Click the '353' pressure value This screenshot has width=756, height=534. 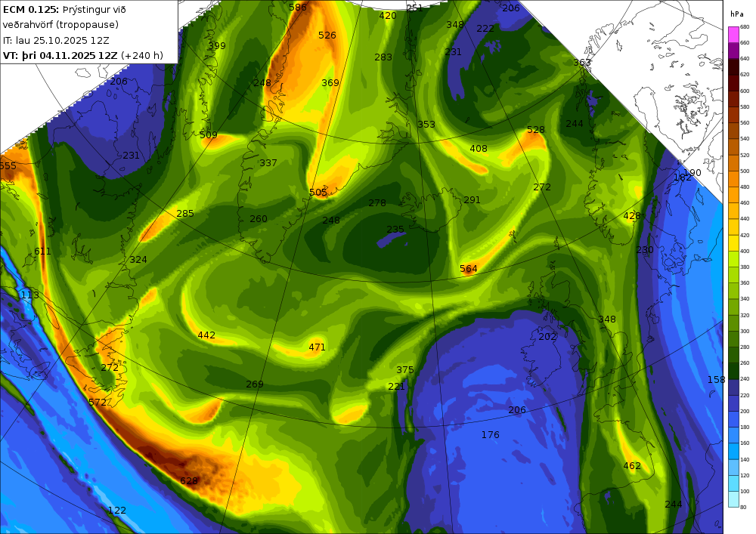tap(426, 124)
